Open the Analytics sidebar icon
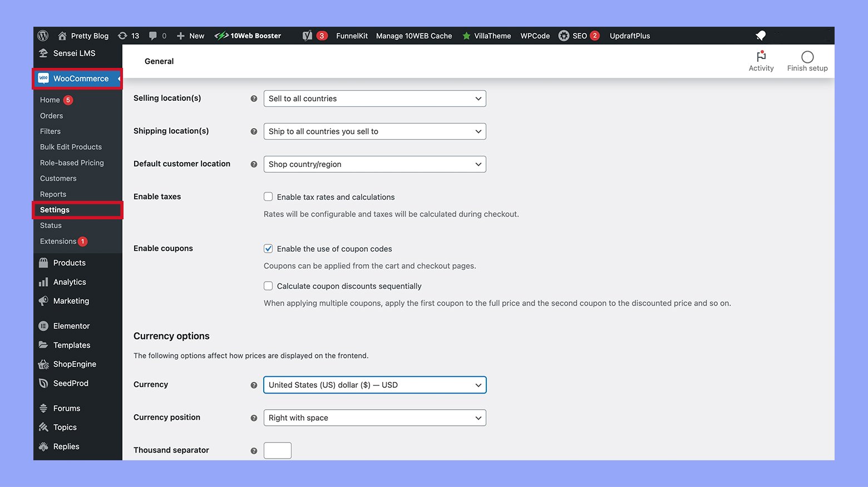Viewport: 868px width, 487px height. click(44, 282)
